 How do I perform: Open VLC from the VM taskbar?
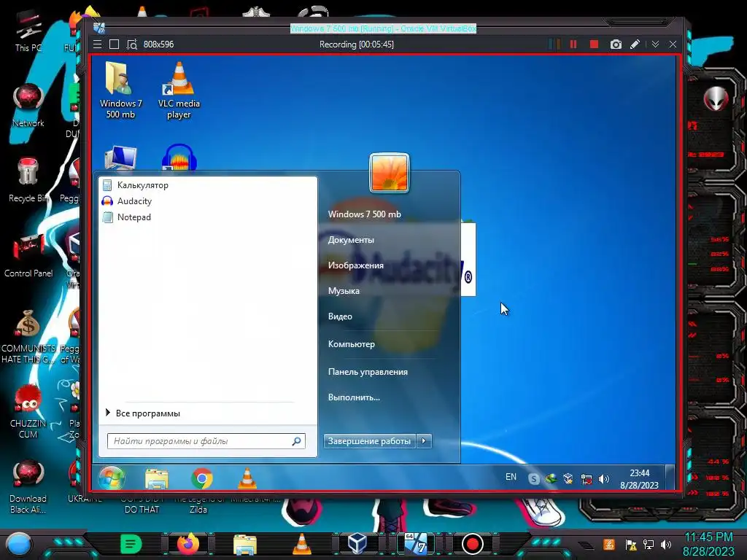[247, 478]
